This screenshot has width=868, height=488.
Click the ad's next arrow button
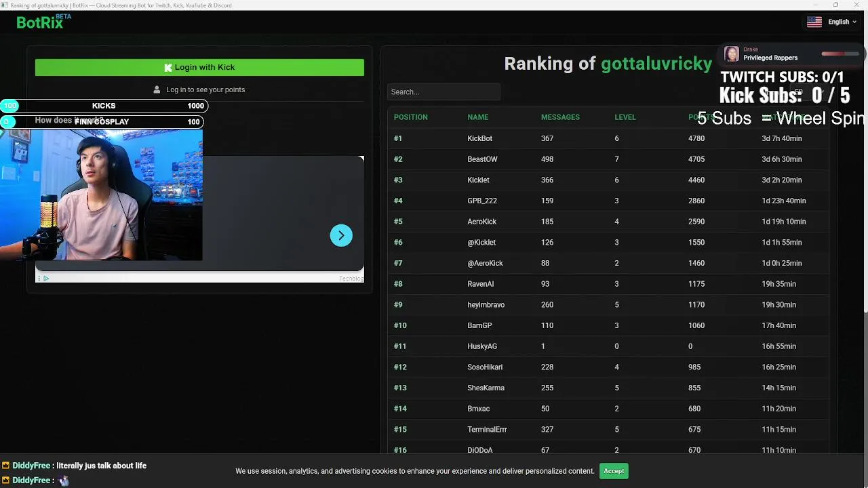(x=341, y=235)
